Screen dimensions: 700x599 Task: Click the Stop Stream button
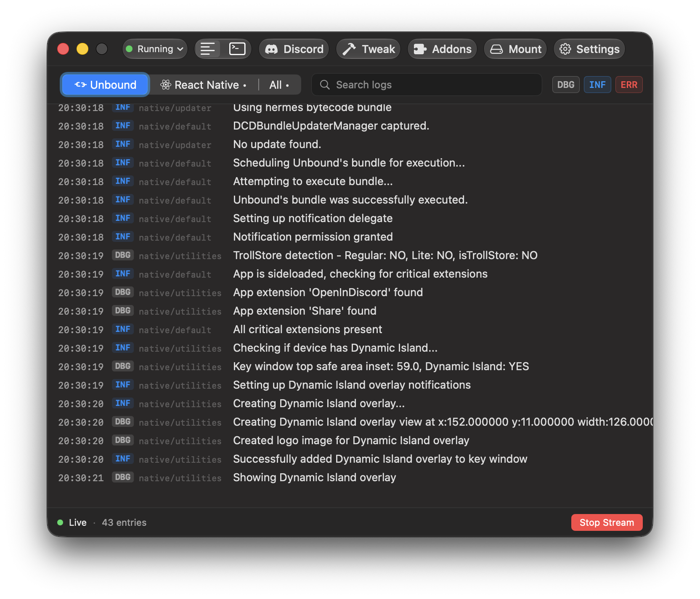[607, 522]
